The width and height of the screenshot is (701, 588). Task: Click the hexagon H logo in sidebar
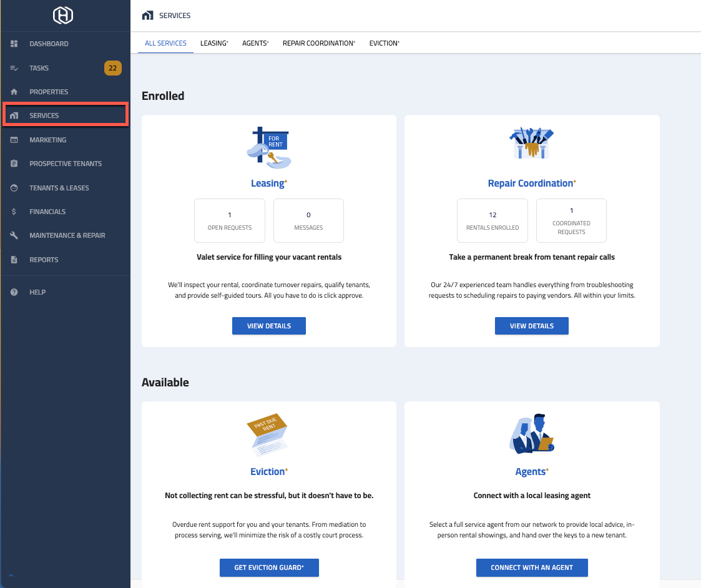[x=62, y=15]
